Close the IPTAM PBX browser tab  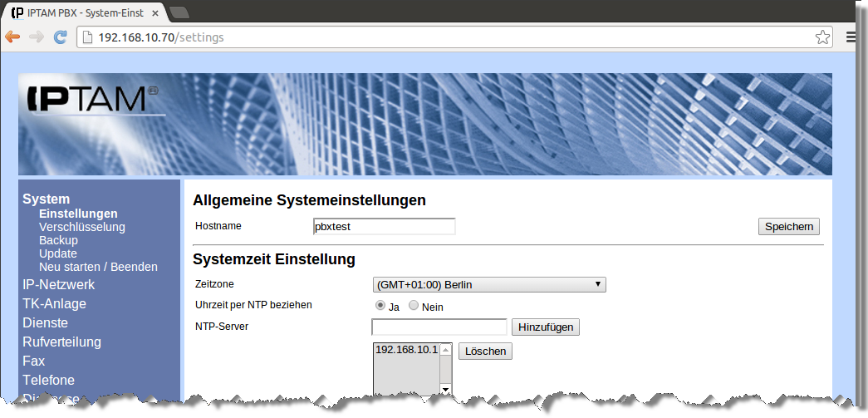point(154,13)
